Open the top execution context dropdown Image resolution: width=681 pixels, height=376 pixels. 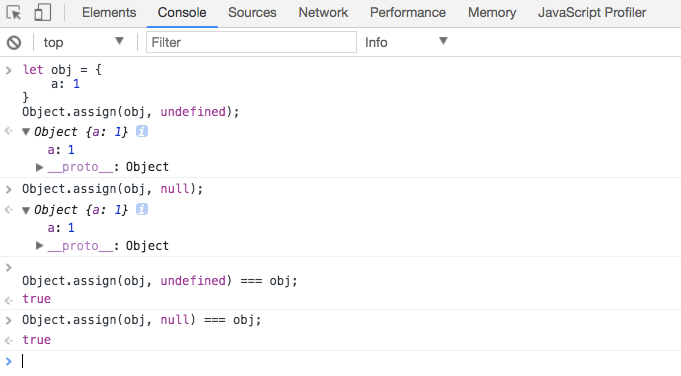[x=83, y=42]
